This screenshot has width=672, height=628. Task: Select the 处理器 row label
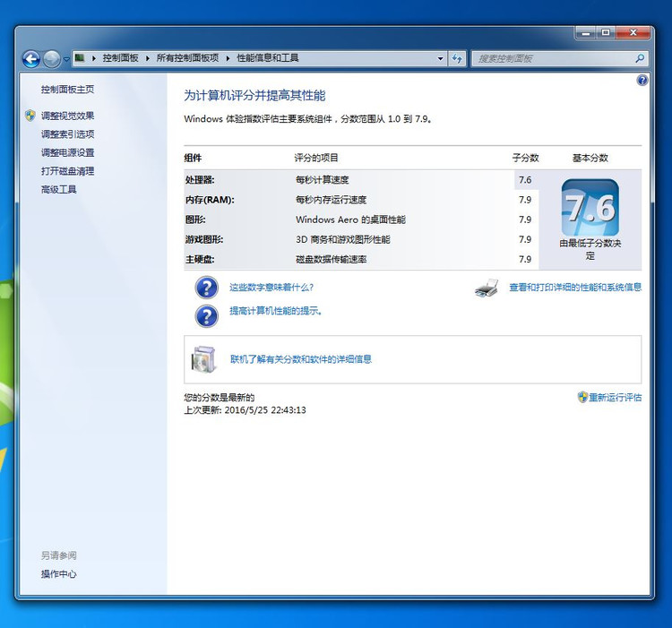click(x=200, y=180)
